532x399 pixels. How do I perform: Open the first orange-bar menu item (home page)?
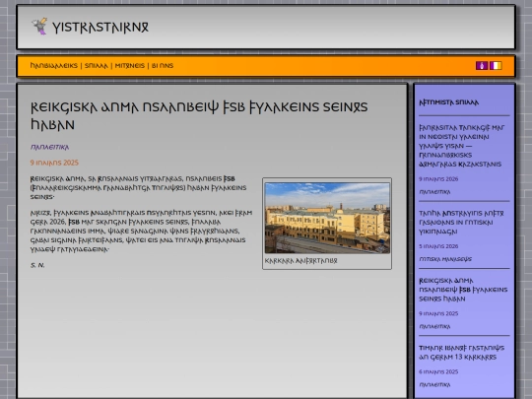click(x=53, y=65)
